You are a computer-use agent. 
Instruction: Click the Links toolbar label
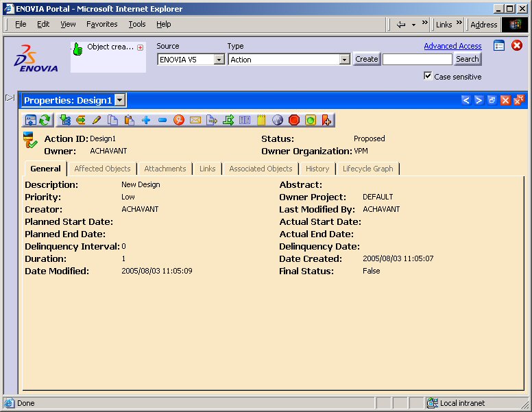point(444,25)
